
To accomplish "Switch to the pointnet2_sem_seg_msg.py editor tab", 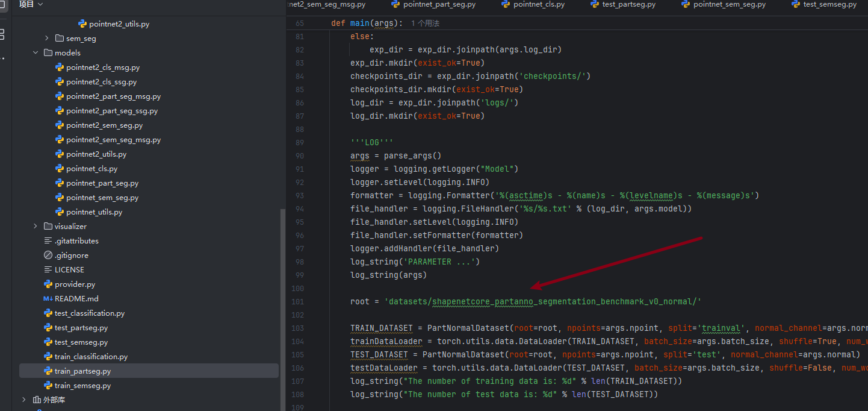I will (x=327, y=4).
